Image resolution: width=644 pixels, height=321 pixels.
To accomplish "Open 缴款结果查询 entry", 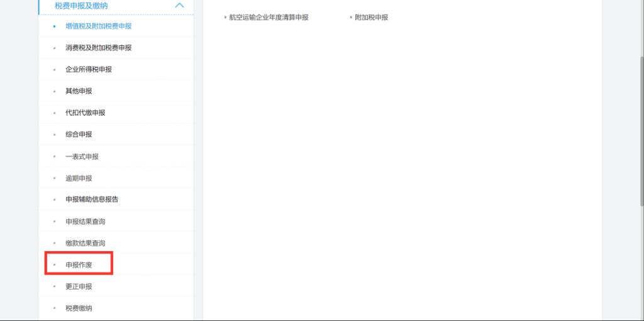I will click(x=86, y=243).
